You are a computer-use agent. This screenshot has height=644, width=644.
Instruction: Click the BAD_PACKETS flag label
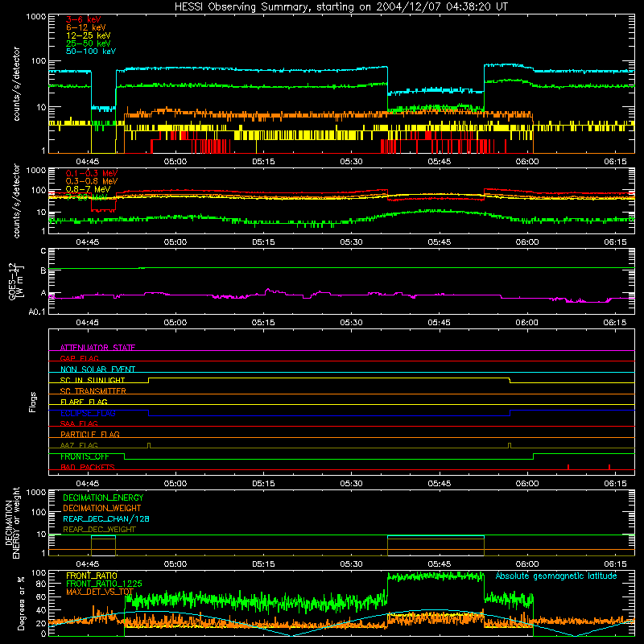coord(88,467)
